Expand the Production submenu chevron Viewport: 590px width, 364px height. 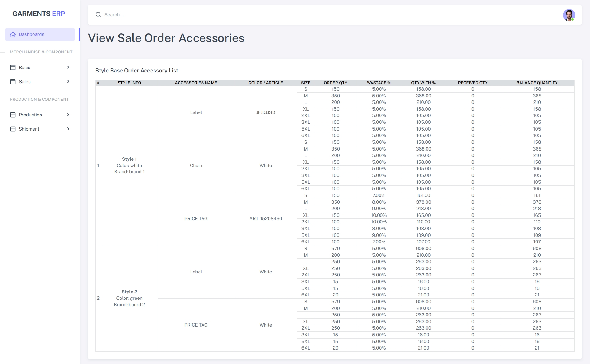pyautogui.click(x=68, y=115)
